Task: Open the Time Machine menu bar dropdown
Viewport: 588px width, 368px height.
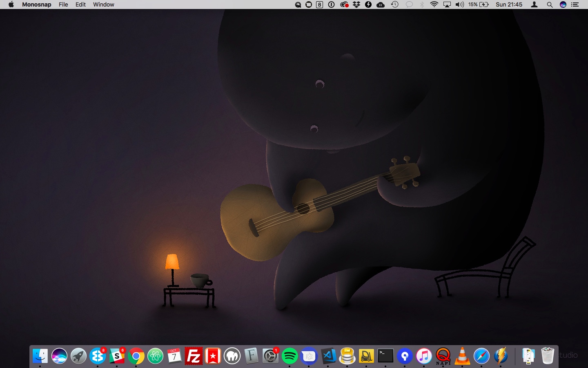Action: (394, 4)
